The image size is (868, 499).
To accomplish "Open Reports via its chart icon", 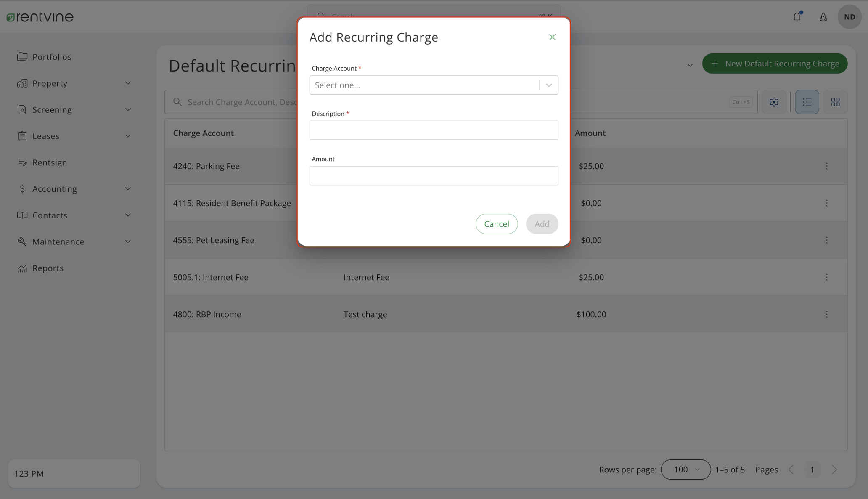I will (x=23, y=268).
